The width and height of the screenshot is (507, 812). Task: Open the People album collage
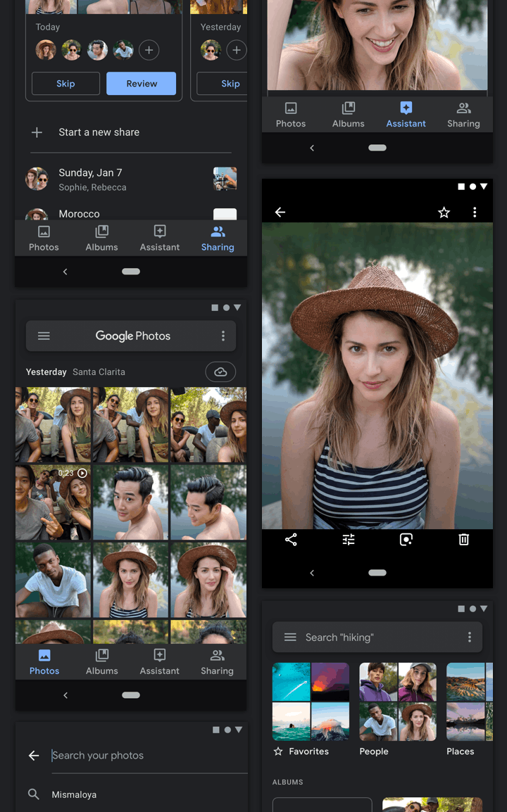(x=398, y=702)
